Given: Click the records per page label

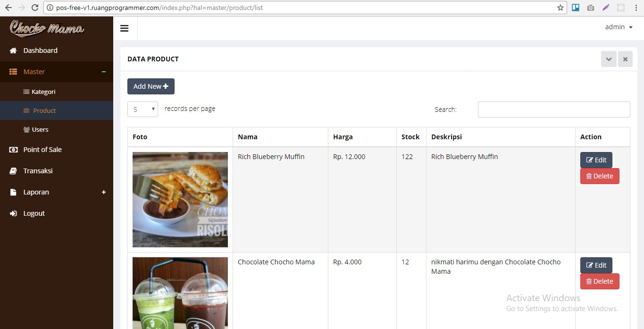Looking at the screenshot, I should pos(190,109).
